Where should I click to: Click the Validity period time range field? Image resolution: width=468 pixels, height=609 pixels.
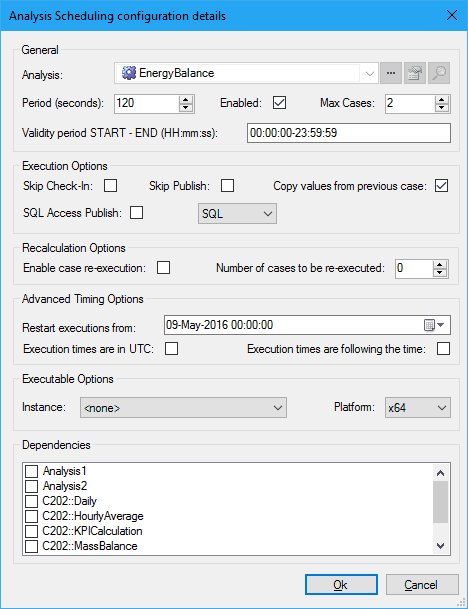(349, 133)
